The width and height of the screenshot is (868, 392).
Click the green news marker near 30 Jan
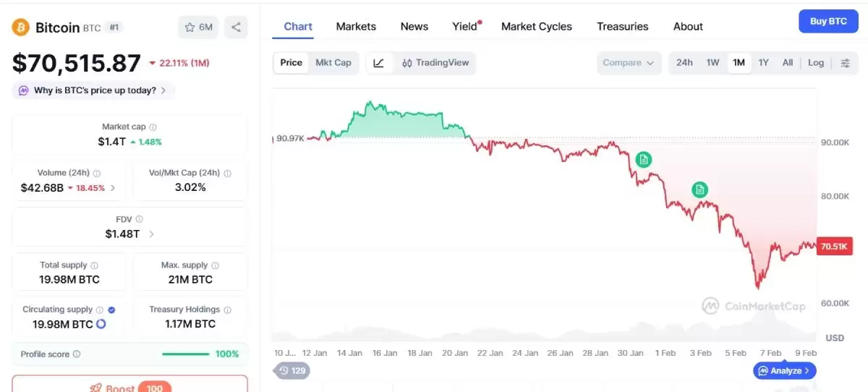(x=642, y=159)
